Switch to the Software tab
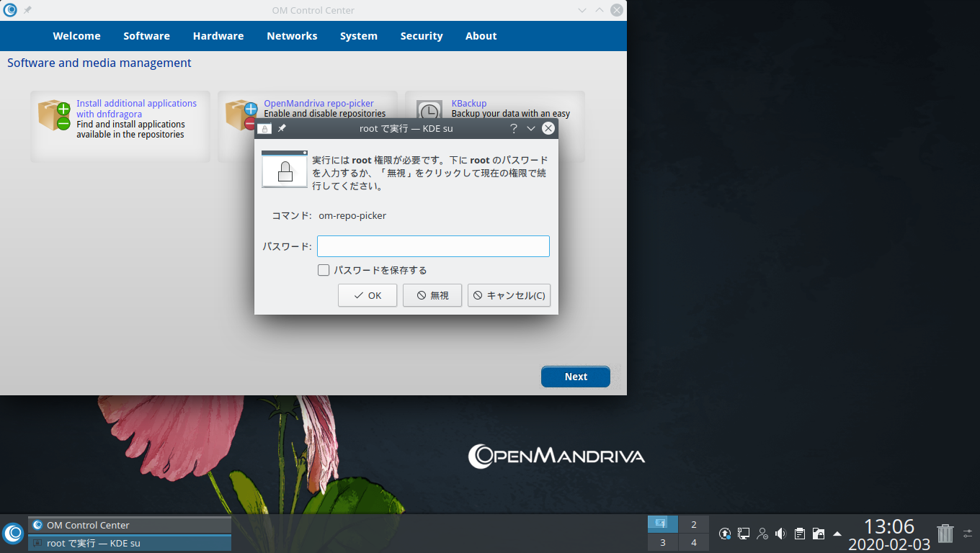The width and height of the screenshot is (980, 553). point(146,36)
